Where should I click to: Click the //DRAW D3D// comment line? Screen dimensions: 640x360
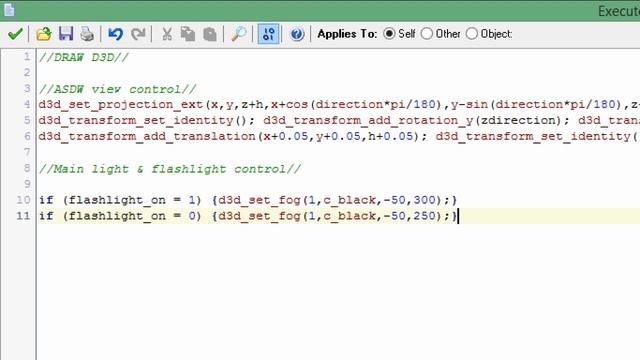coord(84,57)
